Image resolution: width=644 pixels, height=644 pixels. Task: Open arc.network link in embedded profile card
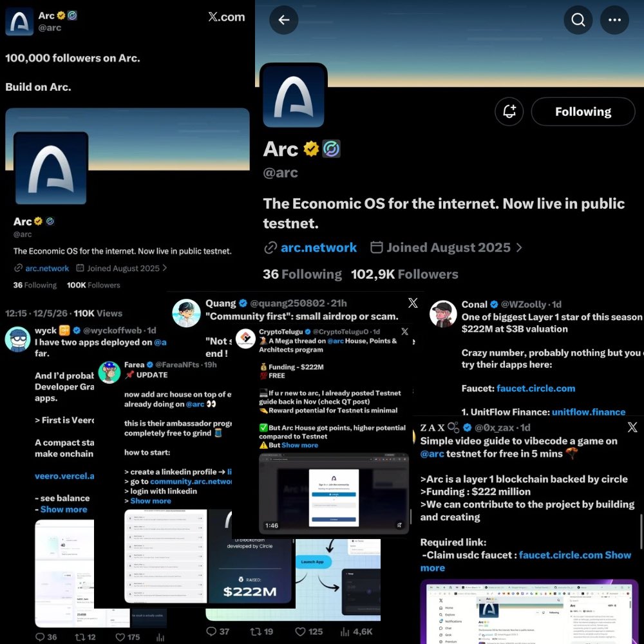click(x=47, y=268)
